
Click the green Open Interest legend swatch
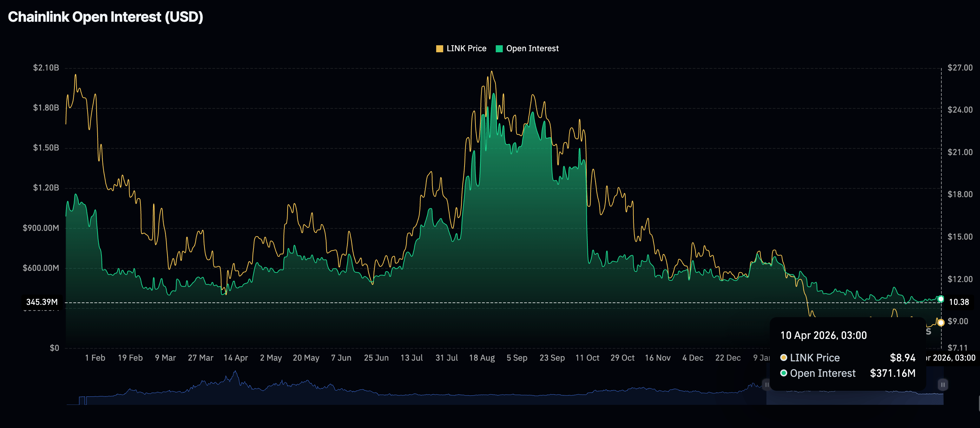tap(499, 49)
